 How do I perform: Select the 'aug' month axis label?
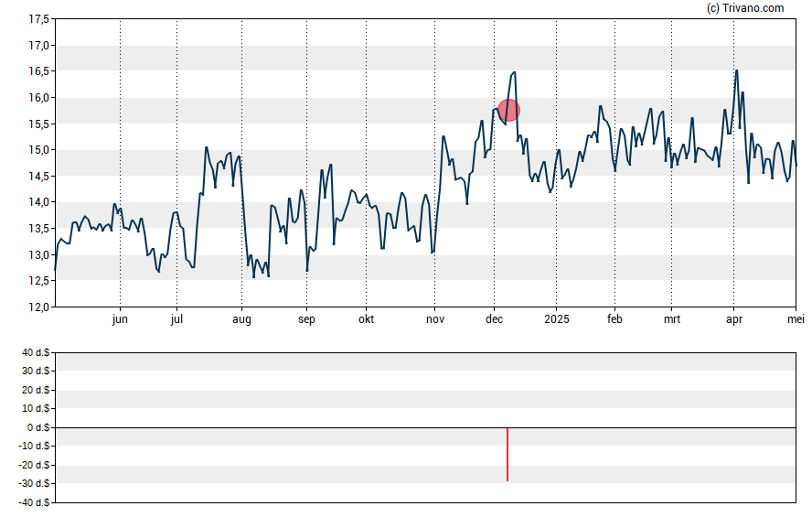click(241, 319)
